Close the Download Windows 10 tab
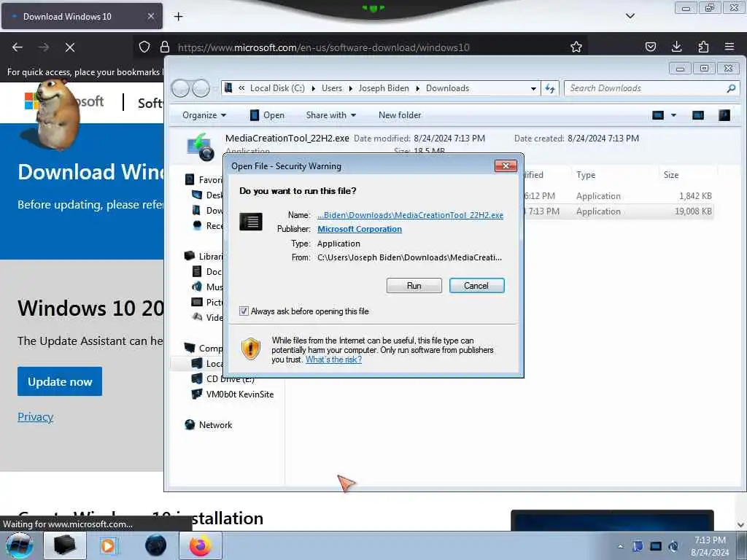Viewport: 747px width, 560px height. 151,16
